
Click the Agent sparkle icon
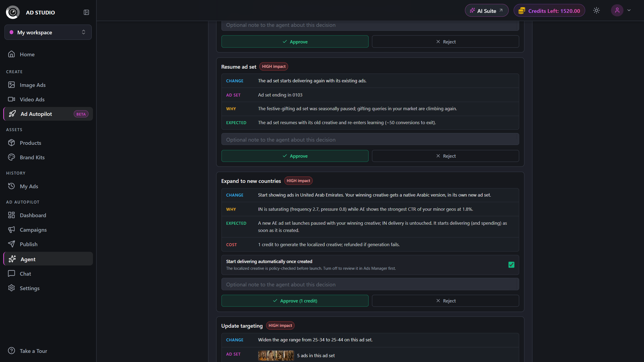[12, 259]
